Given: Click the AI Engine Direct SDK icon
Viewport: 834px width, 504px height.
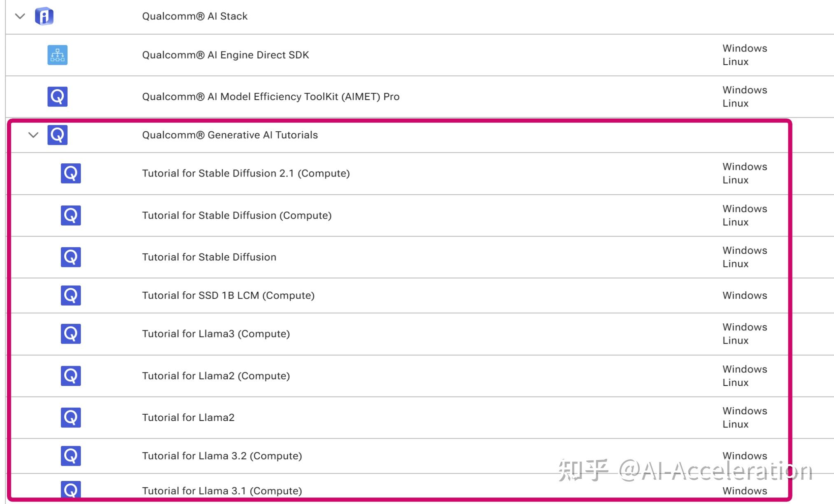Looking at the screenshot, I should [x=57, y=55].
